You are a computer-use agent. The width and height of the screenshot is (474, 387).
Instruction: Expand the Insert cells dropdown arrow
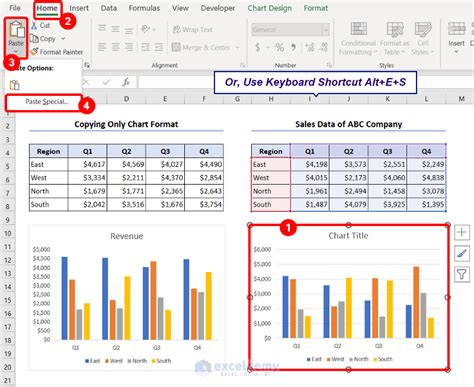point(456,52)
